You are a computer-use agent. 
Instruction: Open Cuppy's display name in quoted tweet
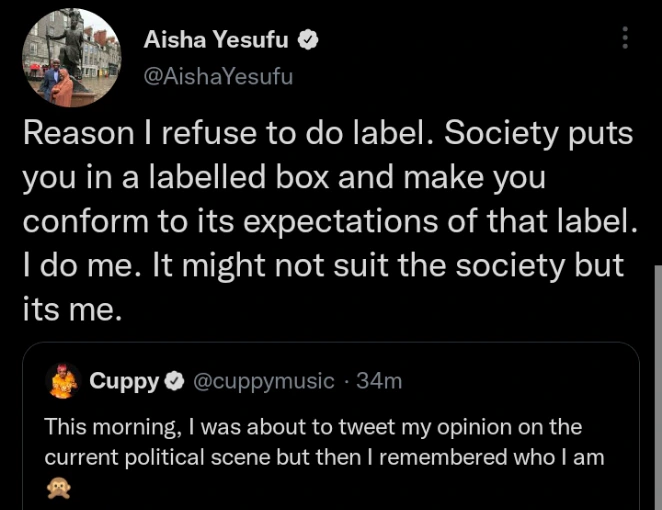(124, 381)
